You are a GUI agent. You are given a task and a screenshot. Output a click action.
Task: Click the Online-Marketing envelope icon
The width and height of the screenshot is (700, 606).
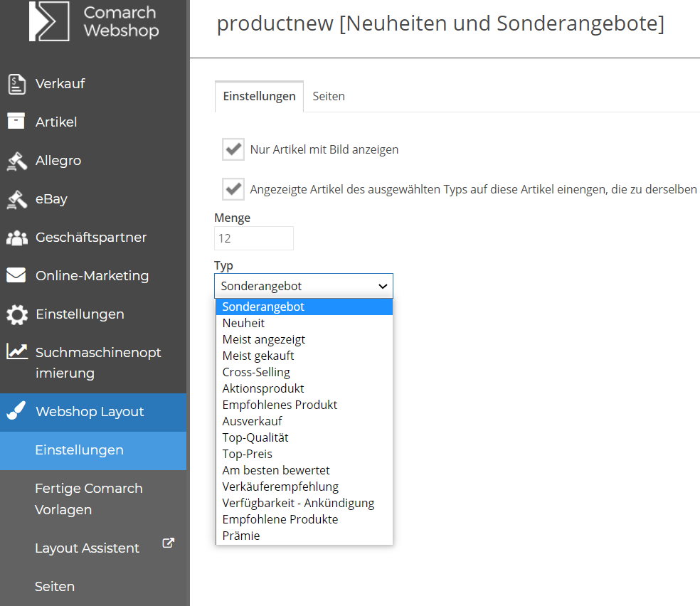click(16, 275)
